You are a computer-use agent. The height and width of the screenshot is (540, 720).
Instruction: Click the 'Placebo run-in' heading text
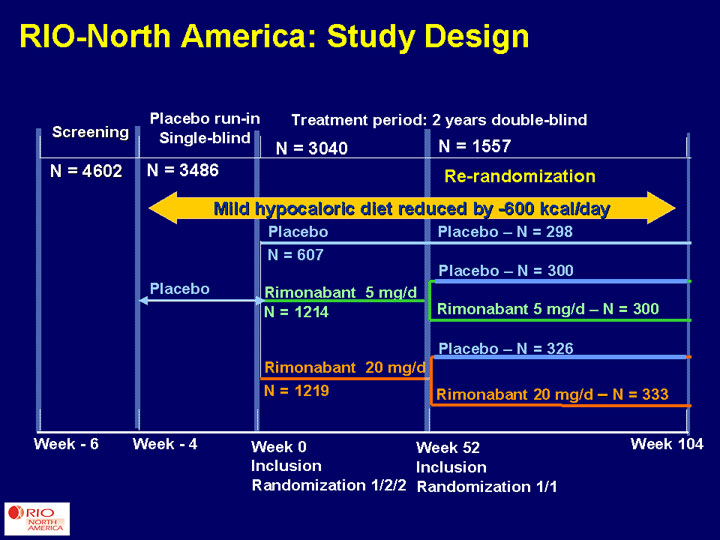point(205,118)
